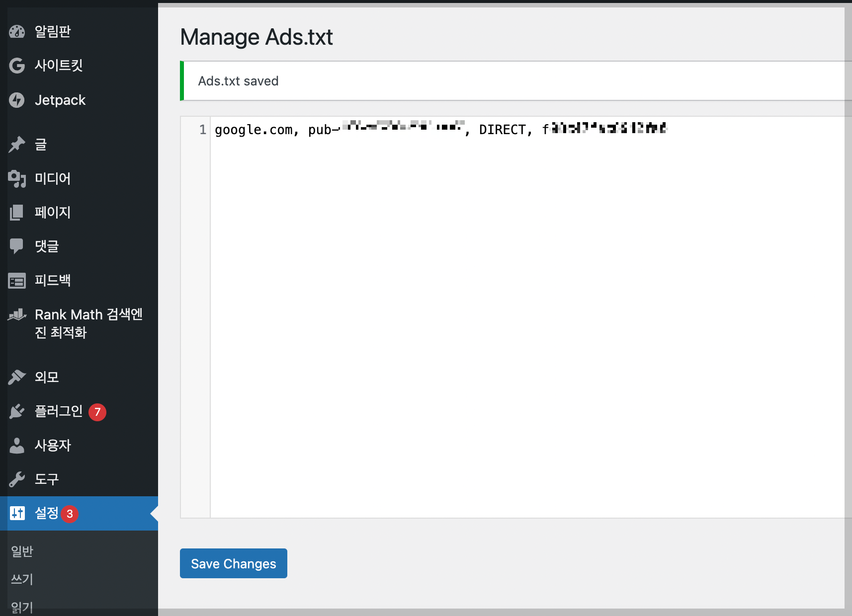Image resolution: width=852 pixels, height=616 pixels.
Task: Click the DIRECT text in editor
Action: tap(503, 130)
